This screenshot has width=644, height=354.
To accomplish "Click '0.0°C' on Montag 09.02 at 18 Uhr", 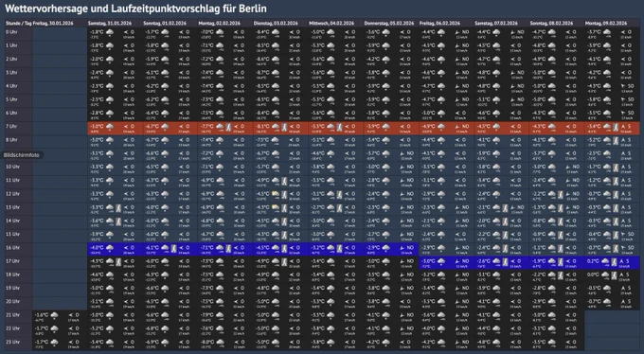I will click(x=594, y=274).
